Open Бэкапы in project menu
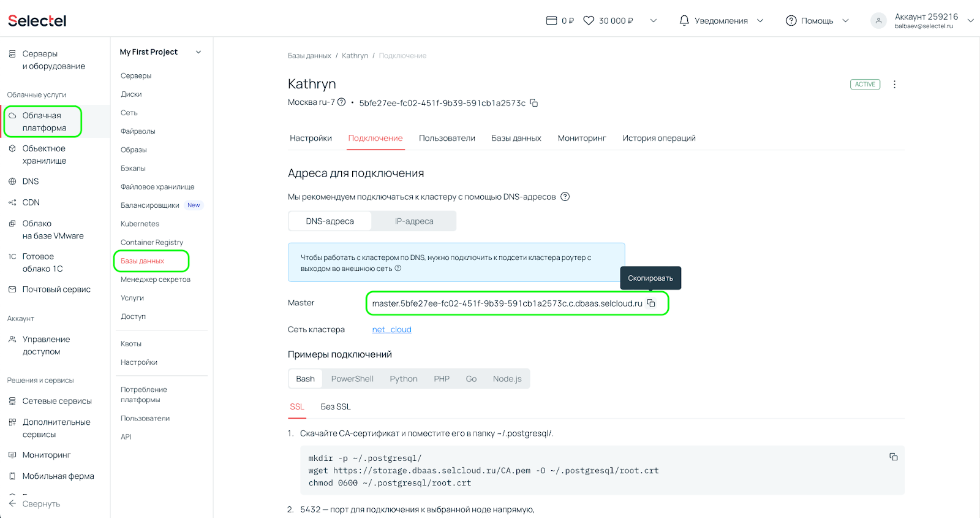Image resolution: width=980 pixels, height=518 pixels. point(133,168)
